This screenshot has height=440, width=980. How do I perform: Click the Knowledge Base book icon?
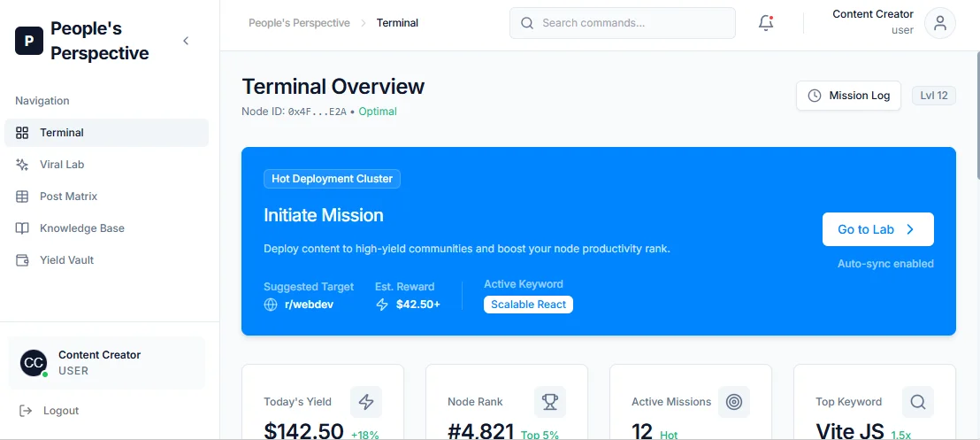coord(22,228)
